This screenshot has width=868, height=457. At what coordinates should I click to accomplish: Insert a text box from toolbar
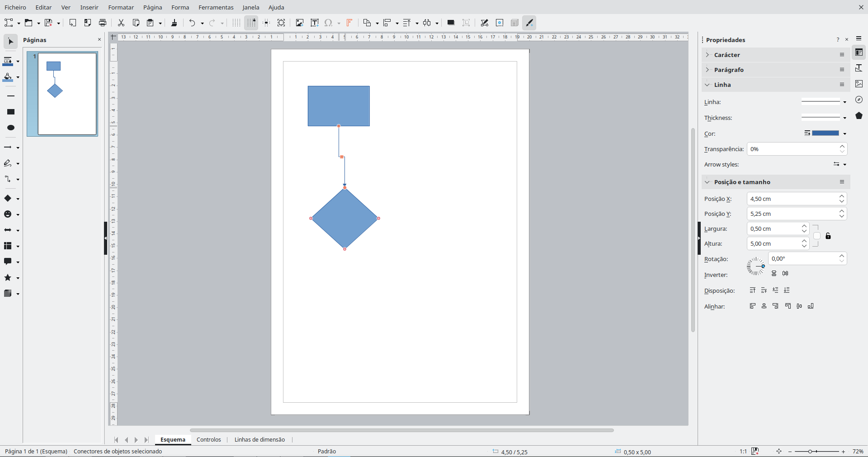(x=315, y=23)
